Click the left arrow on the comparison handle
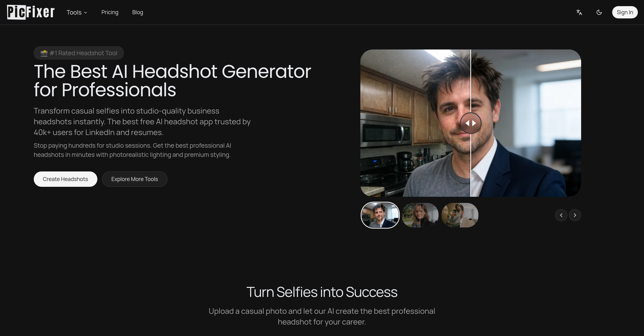 click(x=467, y=123)
